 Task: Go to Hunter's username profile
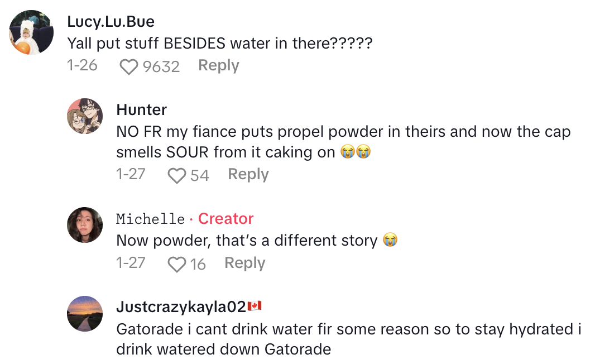[x=141, y=109]
